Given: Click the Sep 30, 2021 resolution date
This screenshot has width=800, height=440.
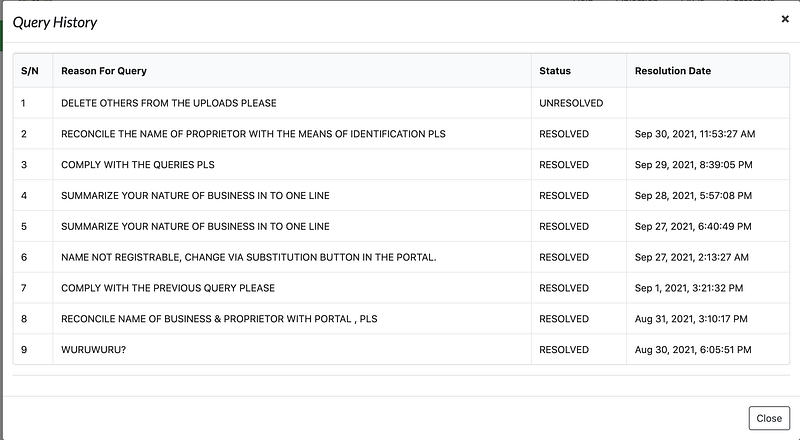Looking at the screenshot, I should (695, 133).
